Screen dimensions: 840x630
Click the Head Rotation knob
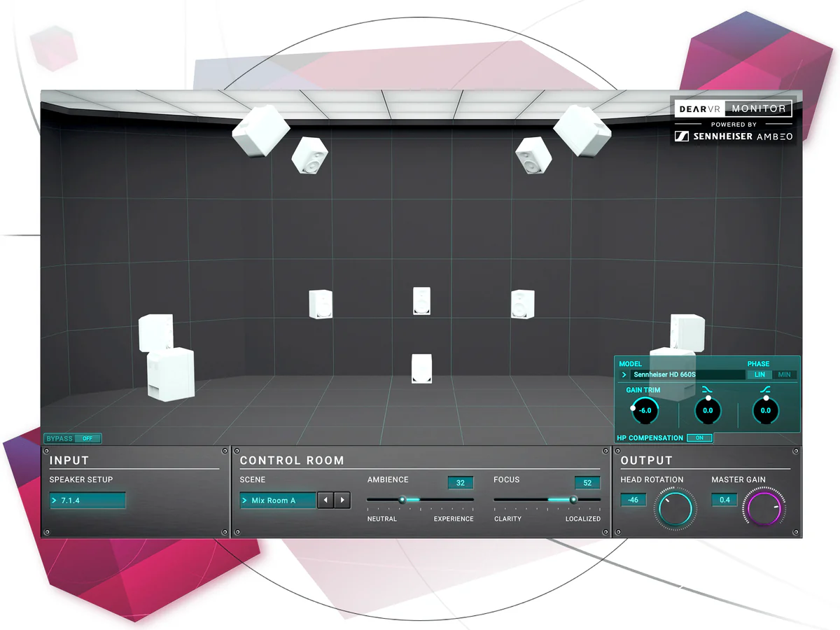675,508
